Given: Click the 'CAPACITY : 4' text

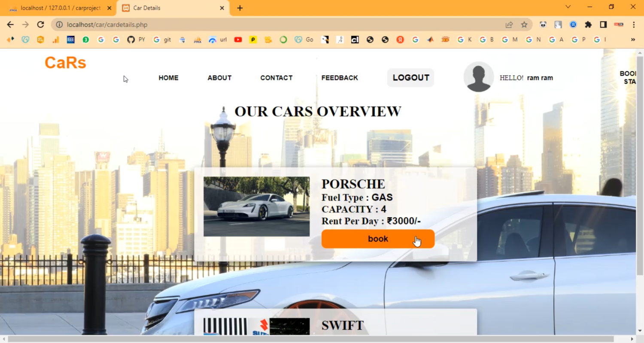Looking at the screenshot, I should 354,209.
